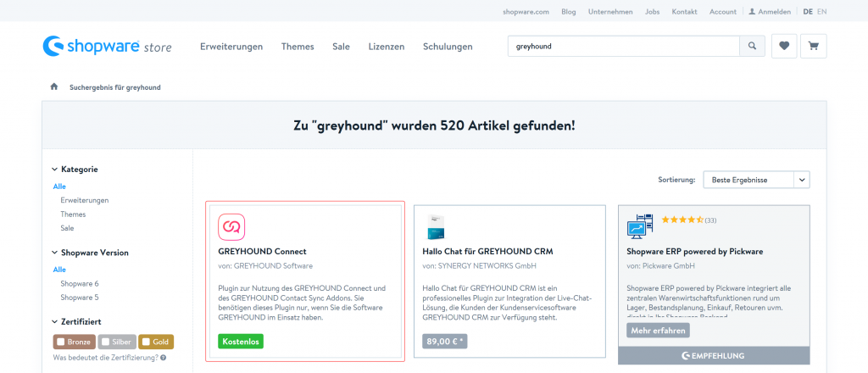Filter by Shopware 5
Image resolution: width=868 pixels, height=373 pixels.
80,298
